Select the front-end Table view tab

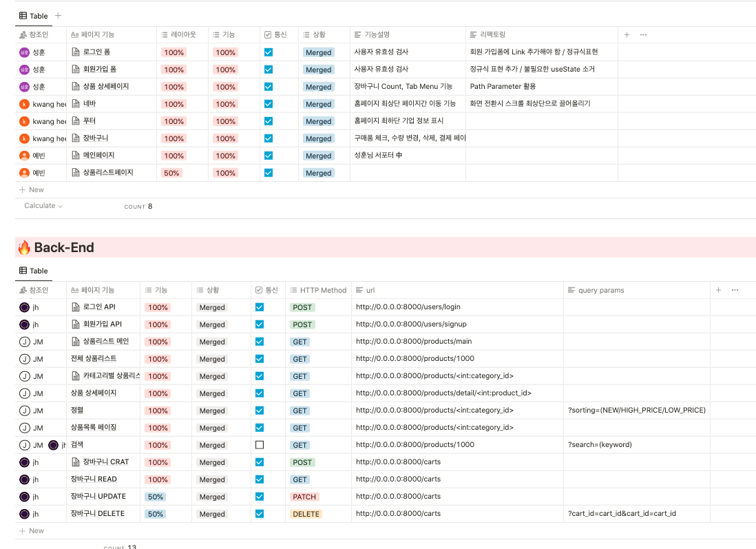pos(33,16)
